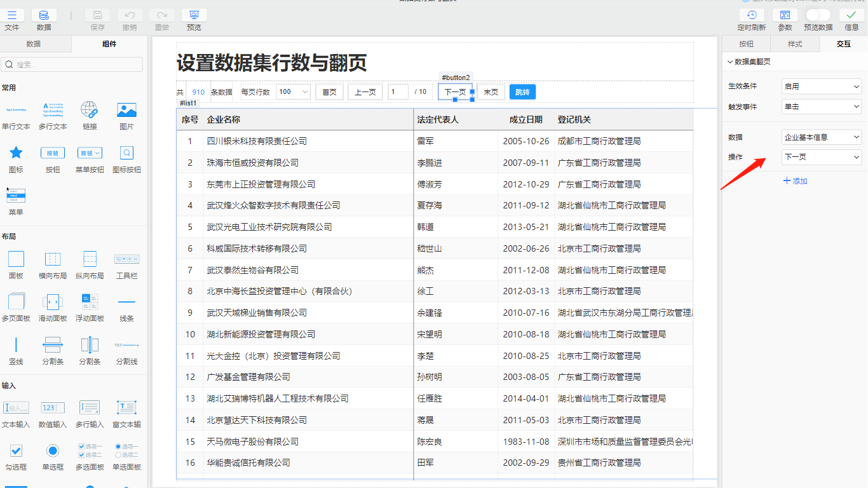Select the 链接 link component
The image size is (868, 488).
(90, 111)
